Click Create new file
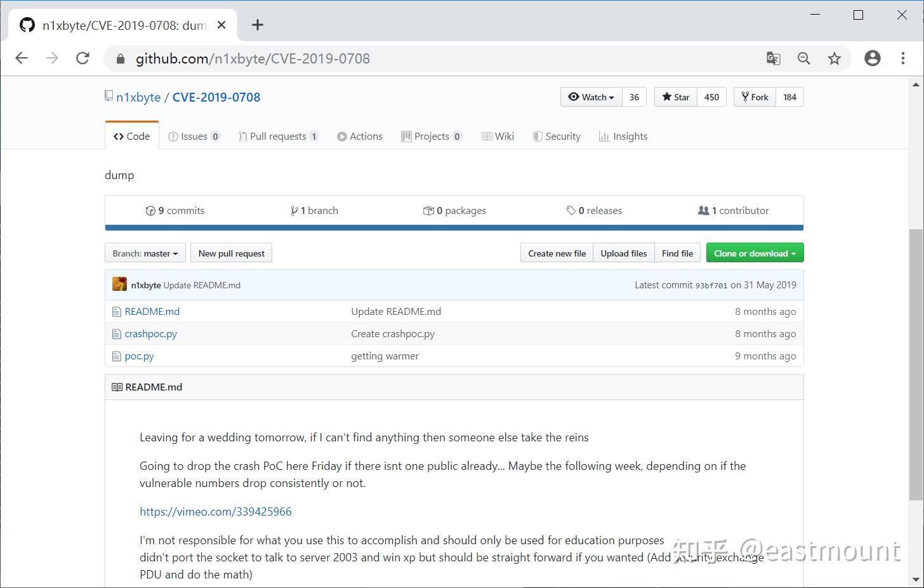This screenshot has width=924, height=588. click(x=557, y=253)
